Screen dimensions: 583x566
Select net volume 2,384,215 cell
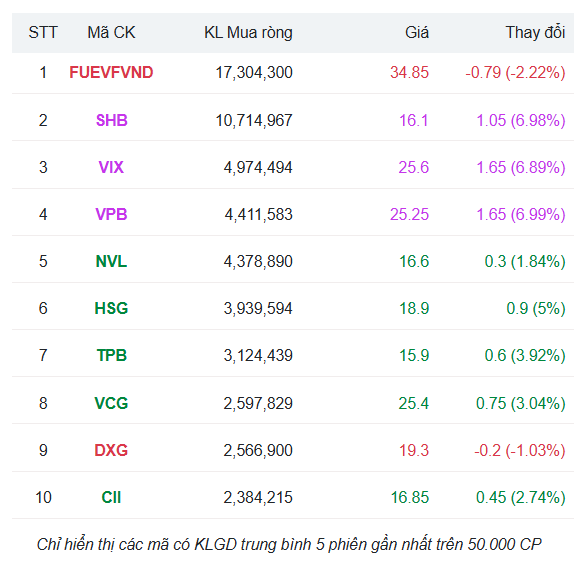pos(258,498)
